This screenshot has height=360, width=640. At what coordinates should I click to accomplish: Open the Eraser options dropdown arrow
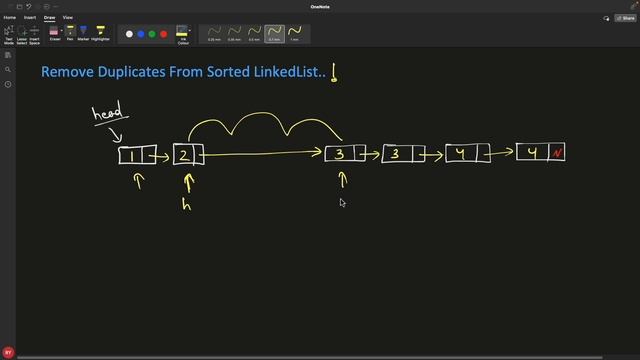click(x=62, y=31)
